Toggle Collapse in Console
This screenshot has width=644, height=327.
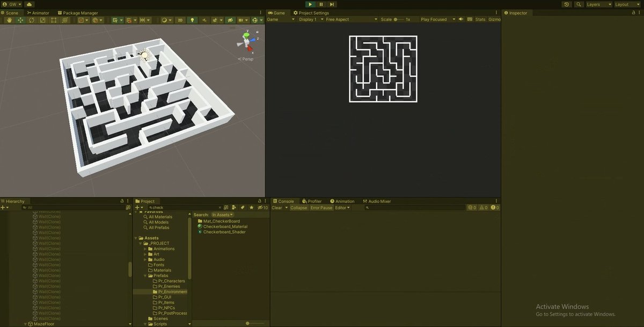299,208
